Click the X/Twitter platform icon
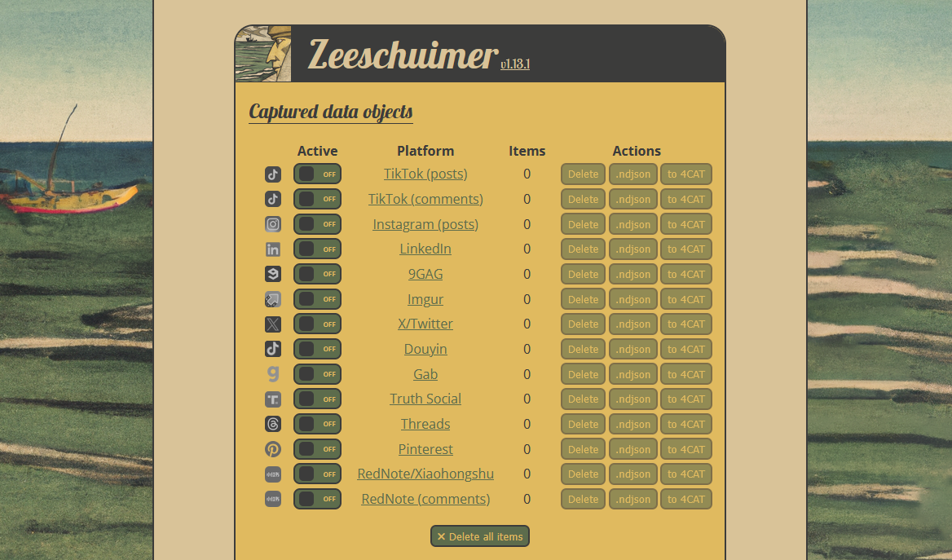The width and height of the screenshot is (952, 560). click(273, 324)
